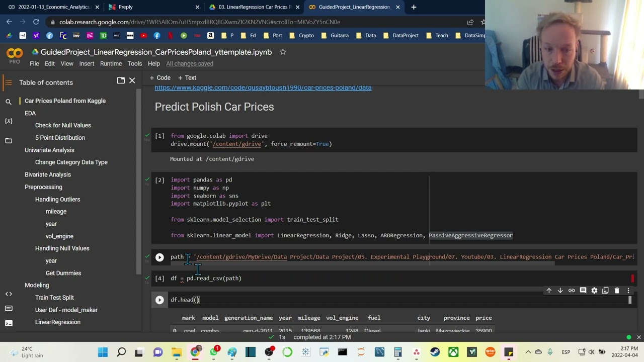Jump to Handling Null Values section

click(x=62, y=248)
